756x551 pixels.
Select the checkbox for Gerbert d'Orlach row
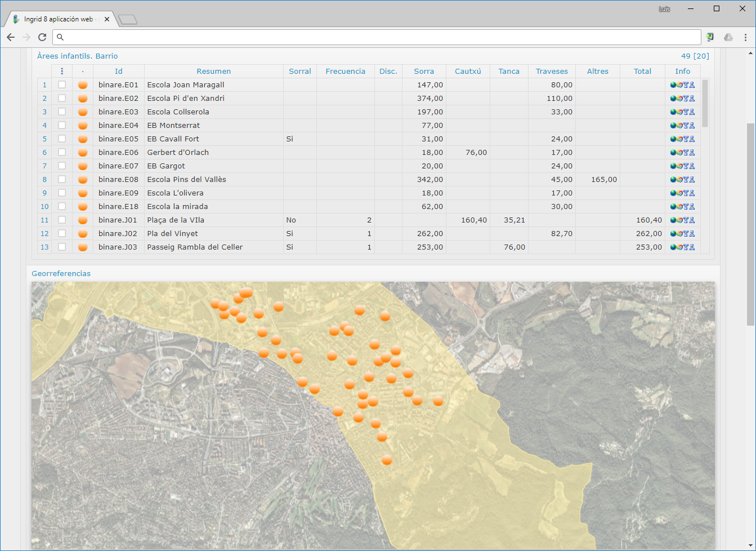pyautogui.click(x=62, y=153)
